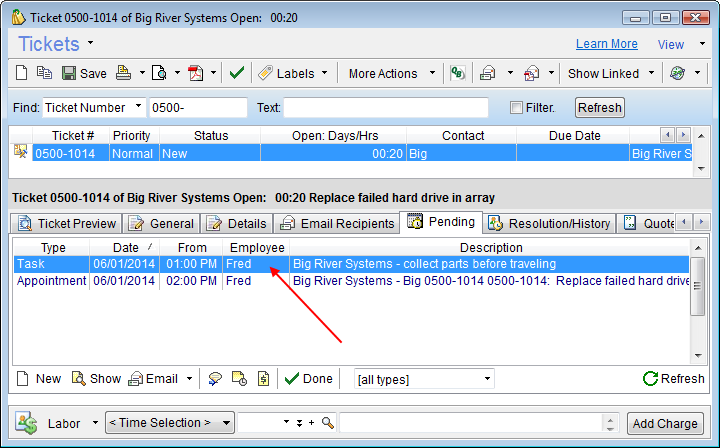This screenshot has height=448, width=720.
Task: Click the Save disk icon in toolbar
Action: pos(69,73)
